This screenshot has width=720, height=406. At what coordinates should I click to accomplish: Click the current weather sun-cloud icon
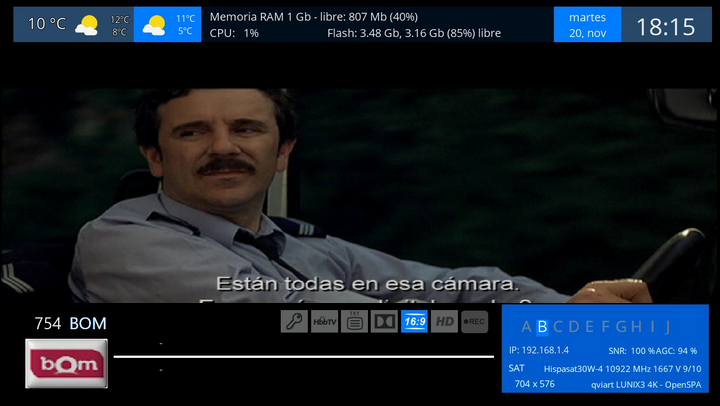click(87, 25)
